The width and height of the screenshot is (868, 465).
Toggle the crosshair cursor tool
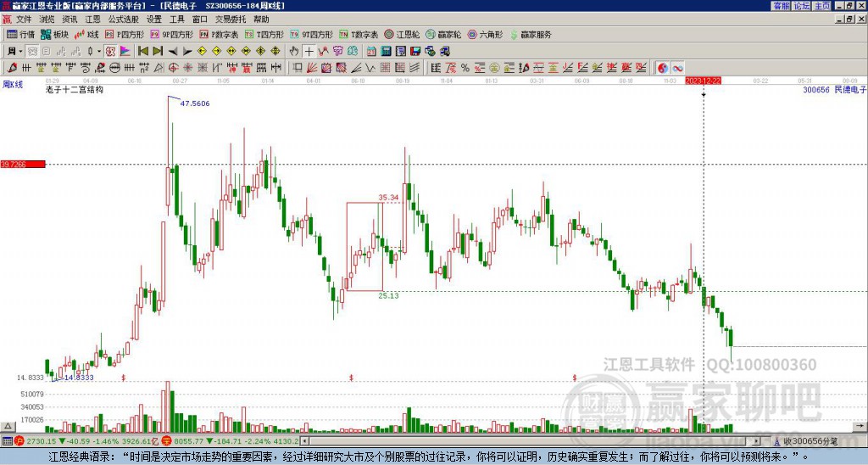click(x=309, y=52)
